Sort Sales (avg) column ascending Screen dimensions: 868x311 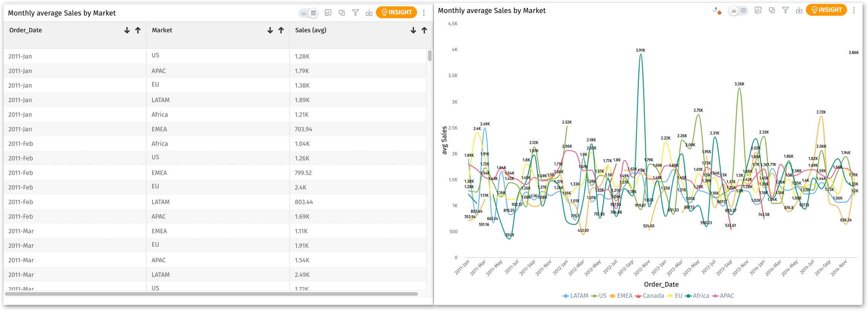424,31
